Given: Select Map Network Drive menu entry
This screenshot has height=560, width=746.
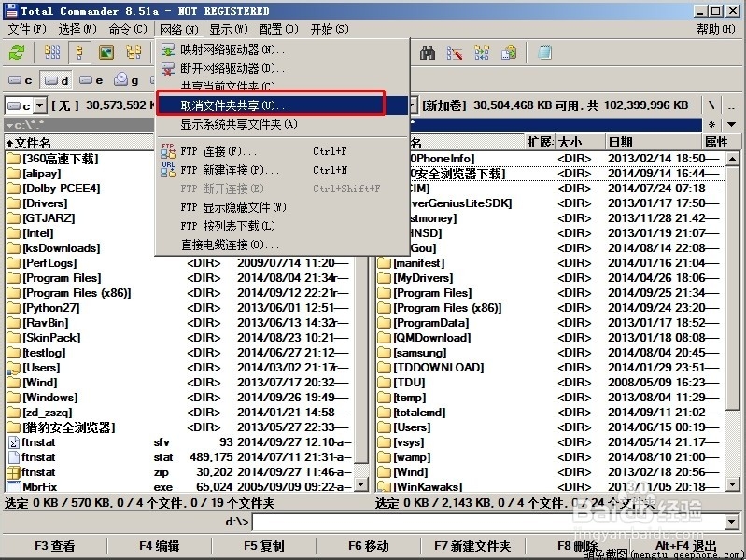Looking at the screenshot, I should [x=283, y=49].
